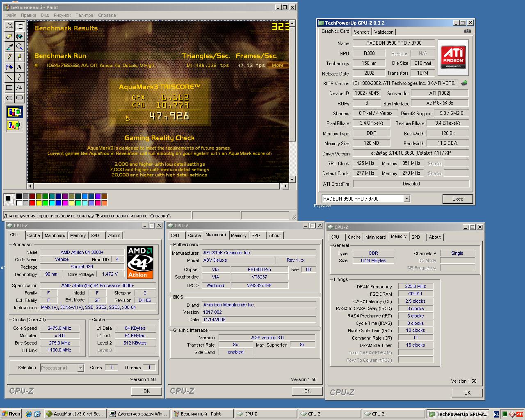The image size is (525, 420).
Task: Choose the Rounded rectangle tool
Action: pyautogui.click(x=19, y=98)
